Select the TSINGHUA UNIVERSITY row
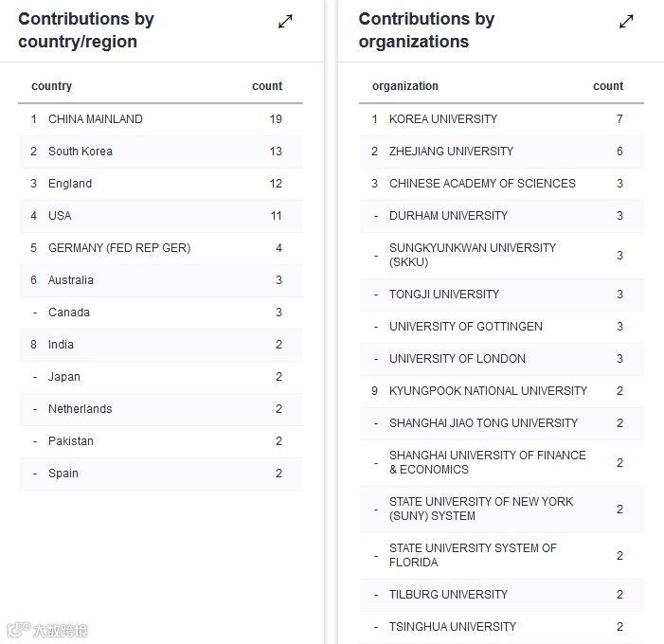The height and width of the screenshot is (644, 664). pyautogui.click(x=453, y=627)
